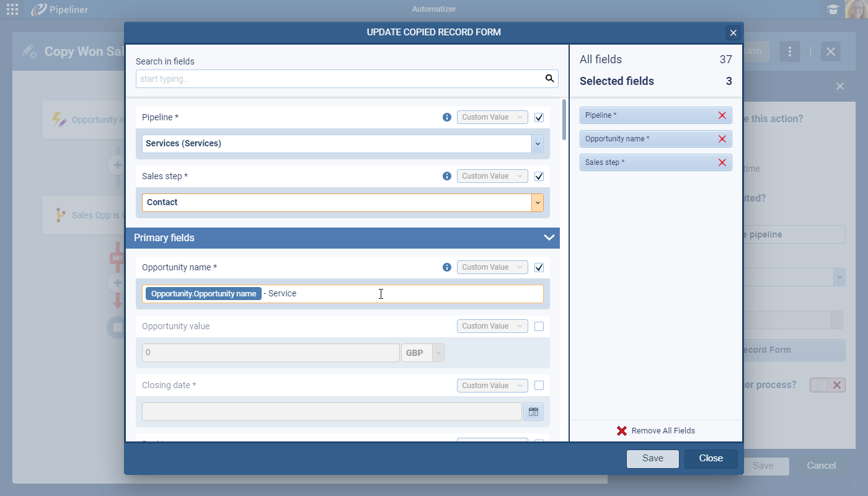Viewport: 868px width, 496px height.
Task: Remove Opportunity name from selected fields
Action: [x=722, y=139]
